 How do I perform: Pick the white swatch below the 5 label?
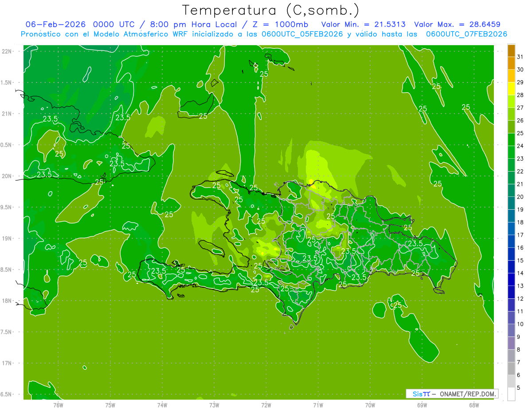click(511, 394)
